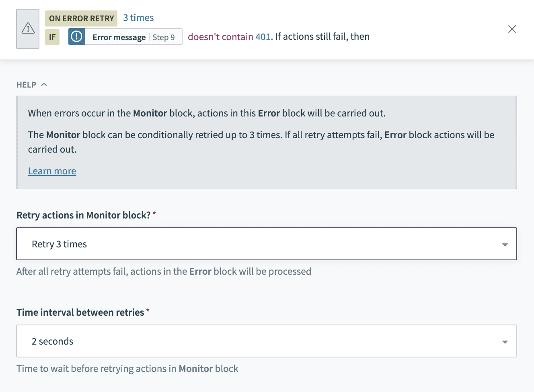Click the HELP heading label
Image resolution: width=534 pixels, height=392 pixels.
[x=26, y=85]
